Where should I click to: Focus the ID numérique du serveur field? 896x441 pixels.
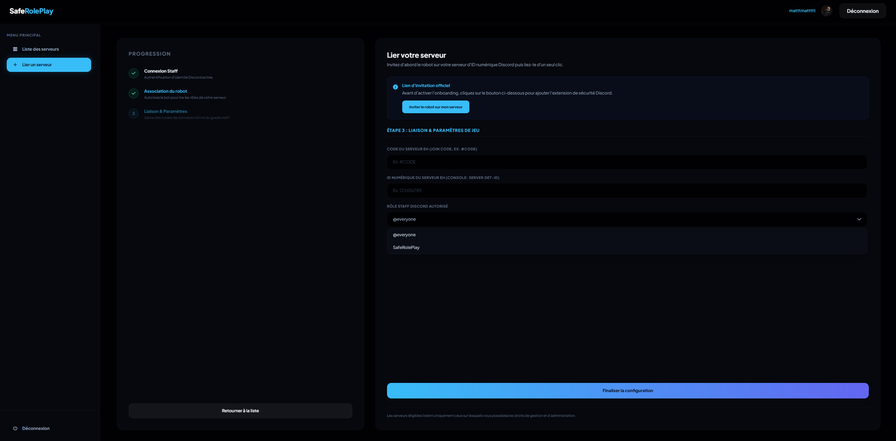pos(627,190)
